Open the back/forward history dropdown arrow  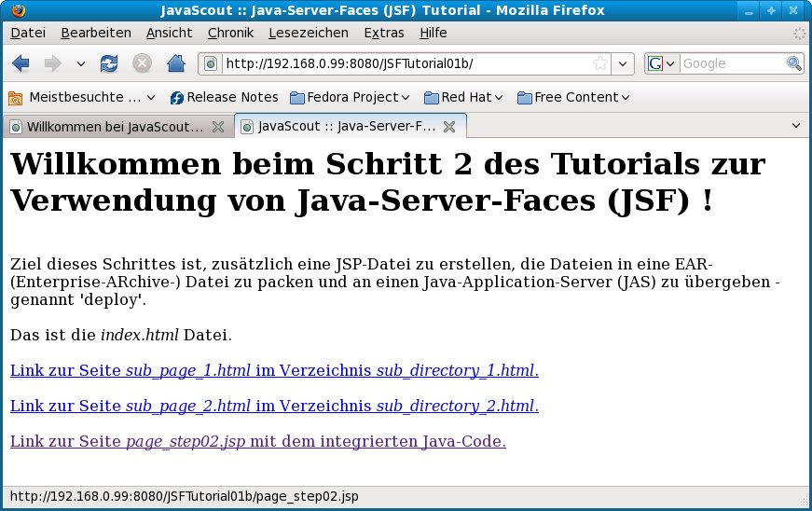click(80, 64)
